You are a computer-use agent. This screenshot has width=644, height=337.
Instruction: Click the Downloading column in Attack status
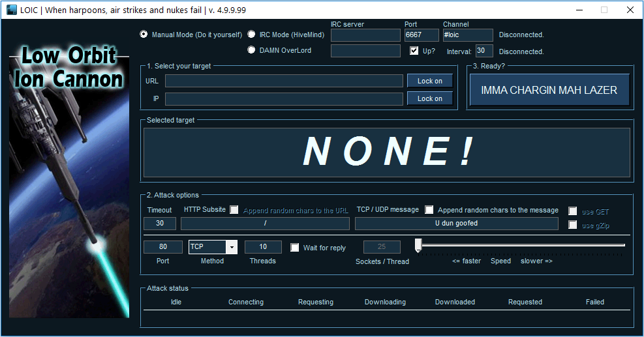385,302
